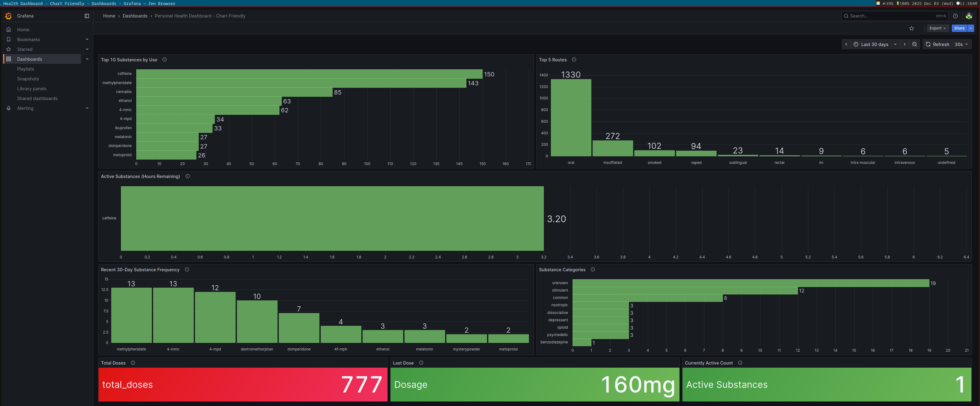Click the Search input field
Viewport: 980px width, 406px height.
(890, 16)
